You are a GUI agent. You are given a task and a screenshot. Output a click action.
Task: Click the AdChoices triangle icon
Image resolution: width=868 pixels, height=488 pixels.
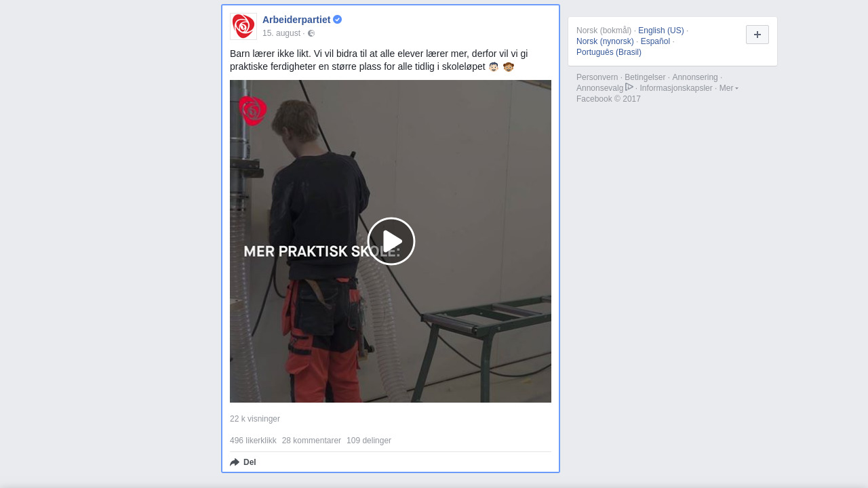click(x=629, y=87)
